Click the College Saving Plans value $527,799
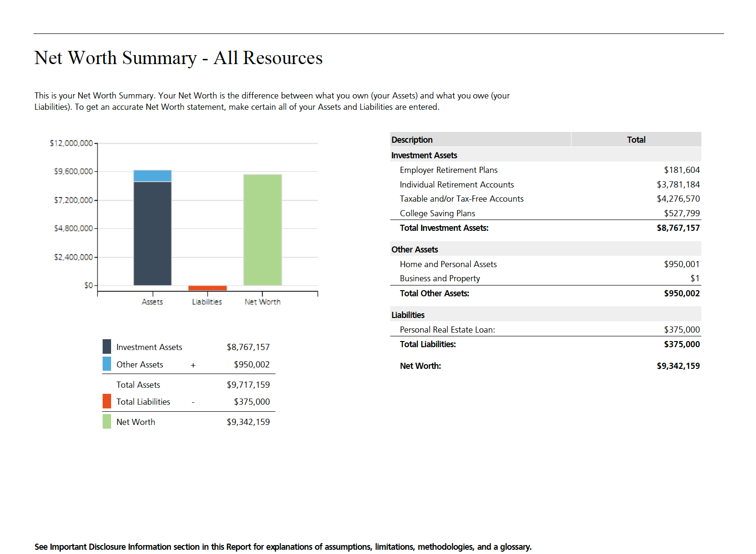756x554 pixels. (x=682, y=213)
